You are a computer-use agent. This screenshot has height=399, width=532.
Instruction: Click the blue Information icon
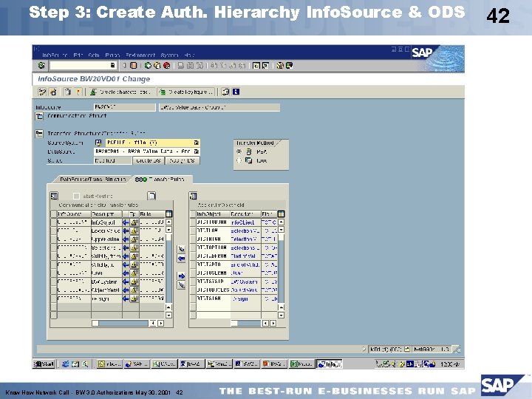point(236,92)
